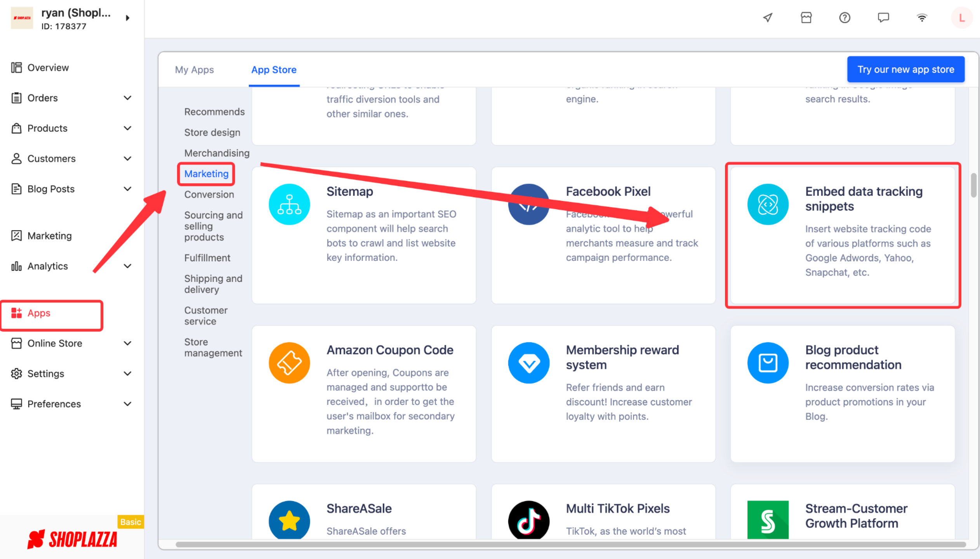Open Blog product recommendation title

pyautogui.click(x=853, y=357)
